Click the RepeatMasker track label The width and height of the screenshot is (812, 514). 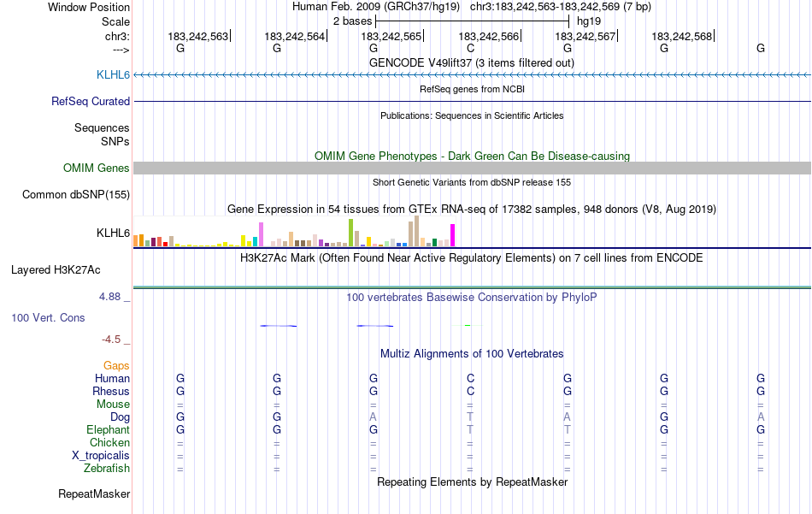point(94,494)
